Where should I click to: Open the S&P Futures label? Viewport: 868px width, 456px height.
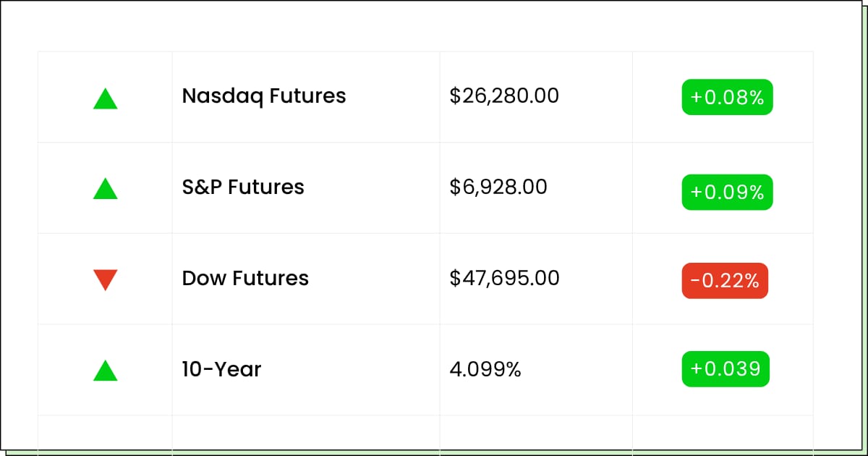(243, 187)
